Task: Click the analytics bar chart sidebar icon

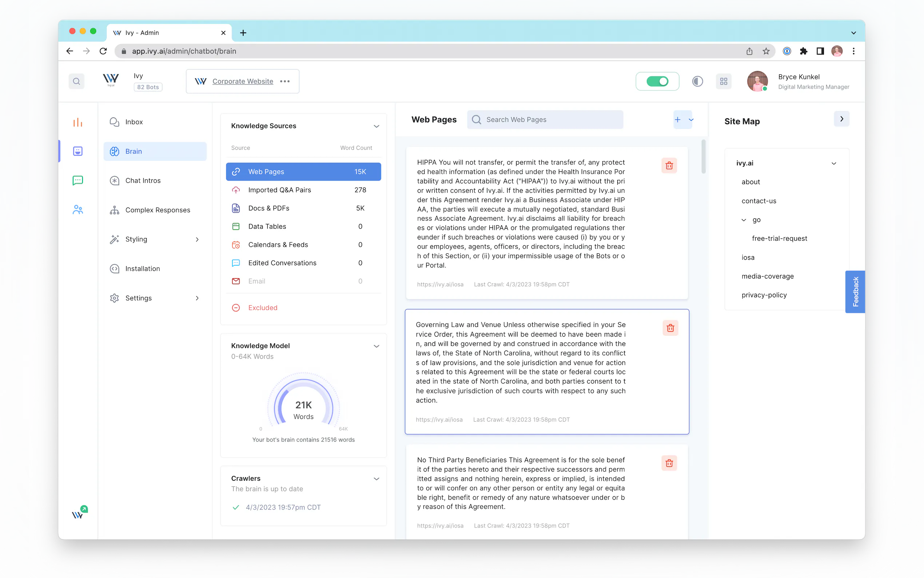Action: (x=77, y=122)
